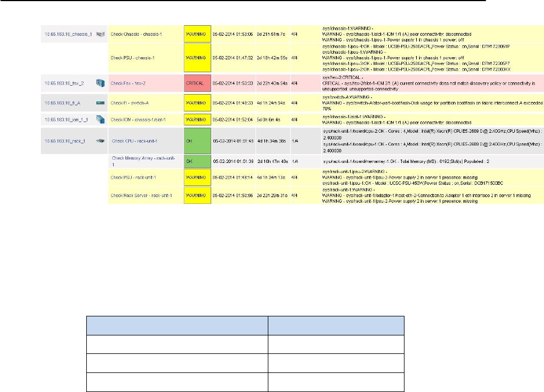Click the WARNING status of Check Chassis - chassis-1

click(x=197, y=34)
